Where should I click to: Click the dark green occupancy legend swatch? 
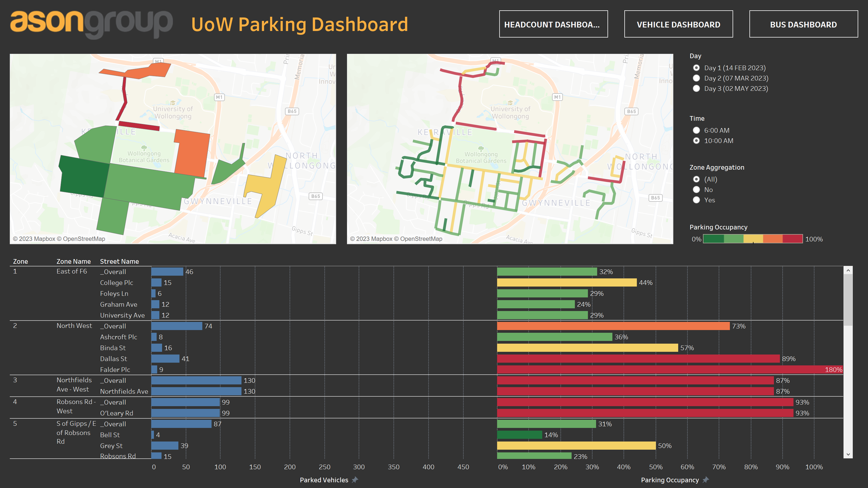point(713,239)
